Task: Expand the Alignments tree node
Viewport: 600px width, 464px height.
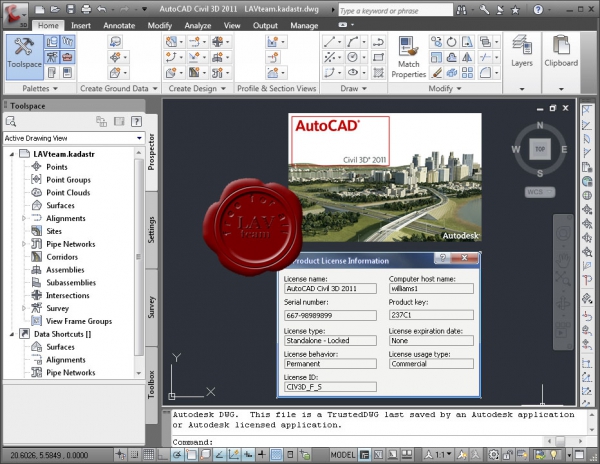Action: 24,218
